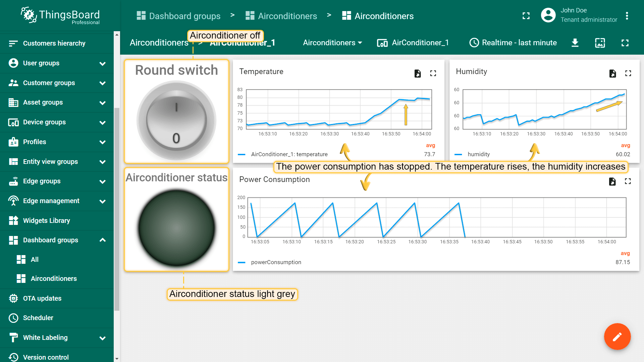This screenshot has width=644, height=362.
Task: Expand dashboard to fullscreen in toolbar
Action: (x=625, y=43)
